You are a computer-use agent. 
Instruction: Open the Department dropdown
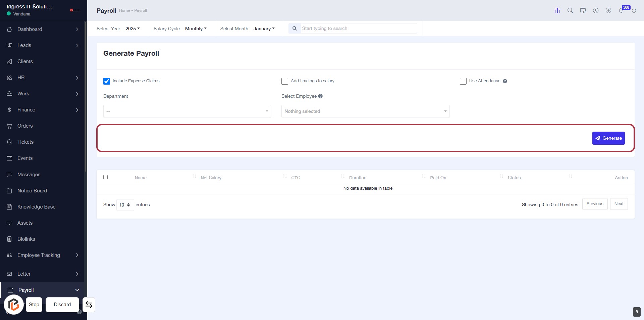pyautogui.click(x=187, y=111)
